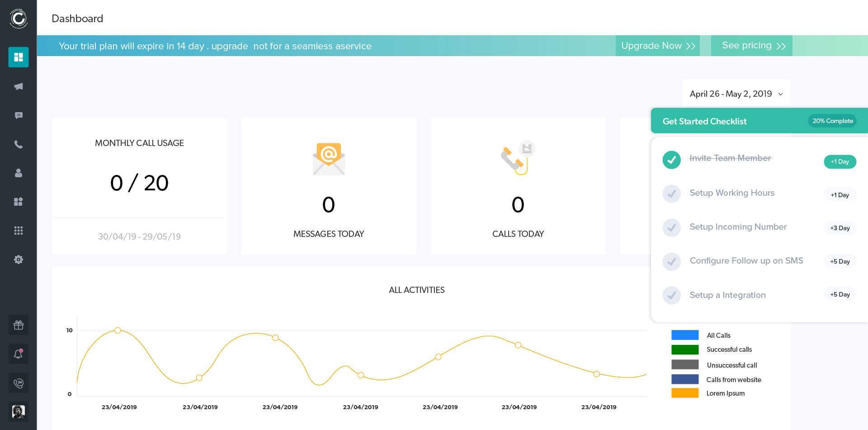Click the first data point on the activities chart
868x430 pixels.
pyautogui.click(x=118, y=331)
